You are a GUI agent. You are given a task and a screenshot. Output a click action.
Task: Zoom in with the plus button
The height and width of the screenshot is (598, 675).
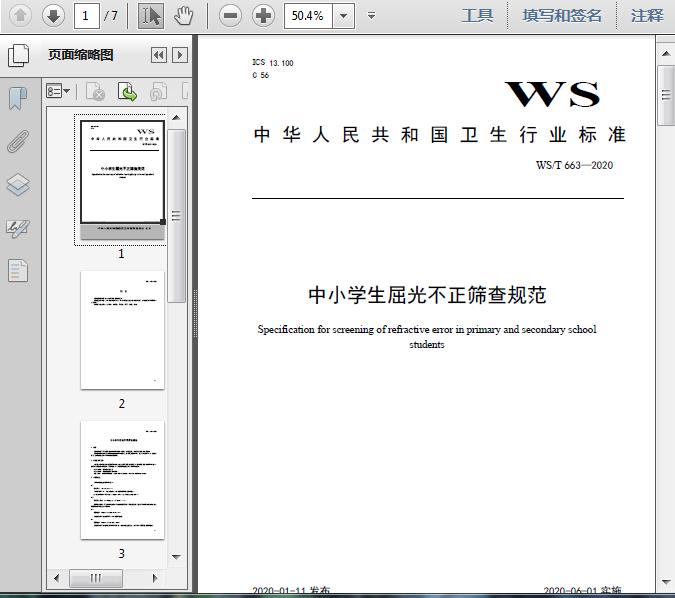(x=263, y=16)
